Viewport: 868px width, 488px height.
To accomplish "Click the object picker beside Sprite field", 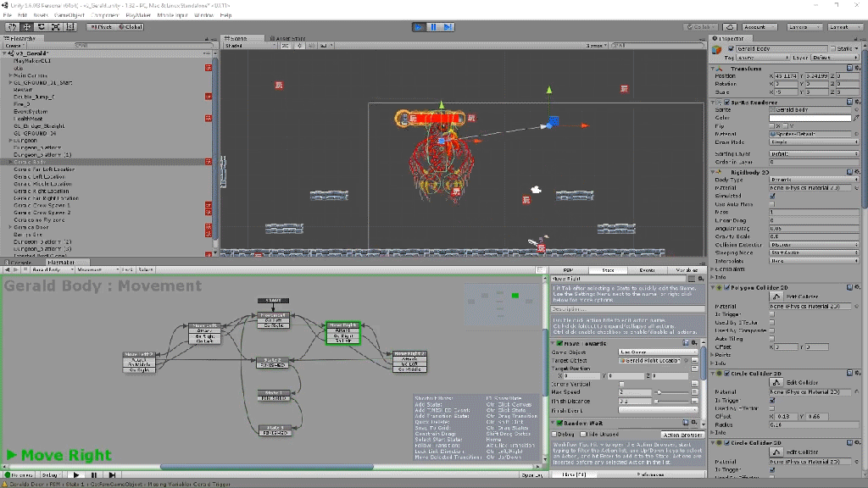I will 856,110.
